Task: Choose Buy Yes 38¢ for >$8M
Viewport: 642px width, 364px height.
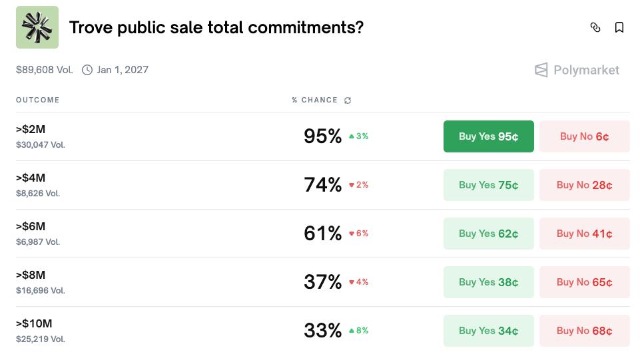Action: click(x=488, y=282)
